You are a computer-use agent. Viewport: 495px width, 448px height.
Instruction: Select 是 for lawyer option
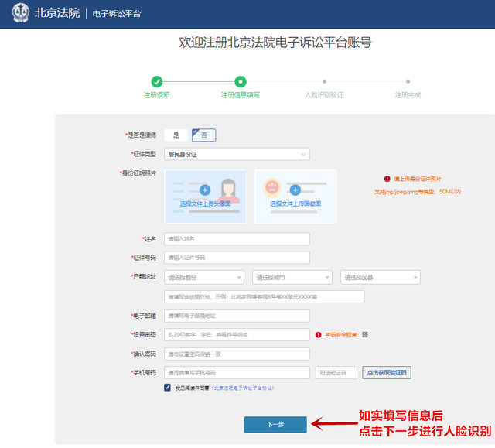(x=176, y=135)
